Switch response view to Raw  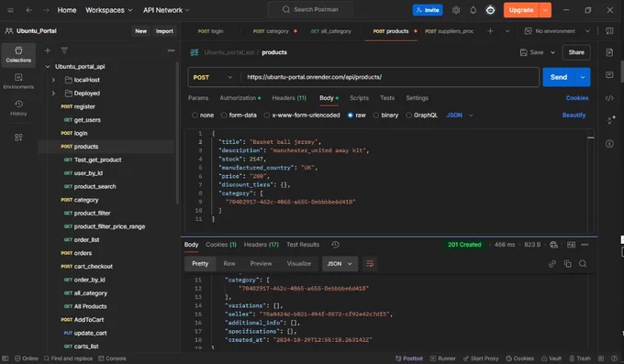click(229, 264)
